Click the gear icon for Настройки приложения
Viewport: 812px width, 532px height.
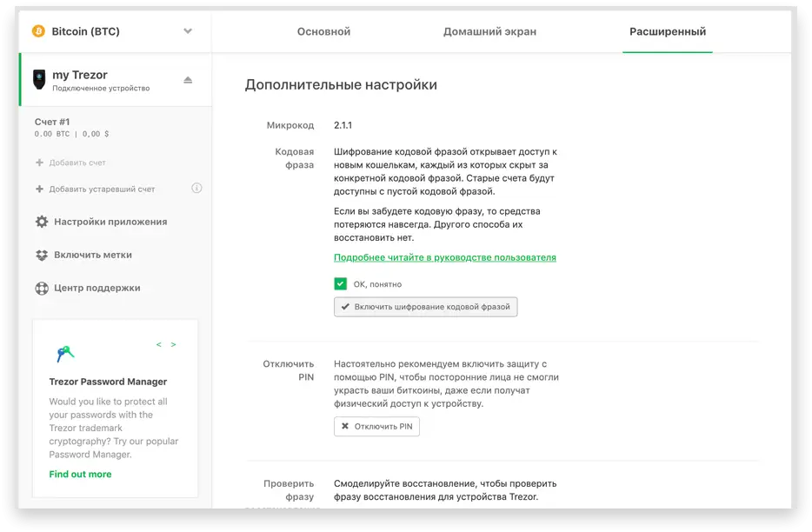coord(42,222)
